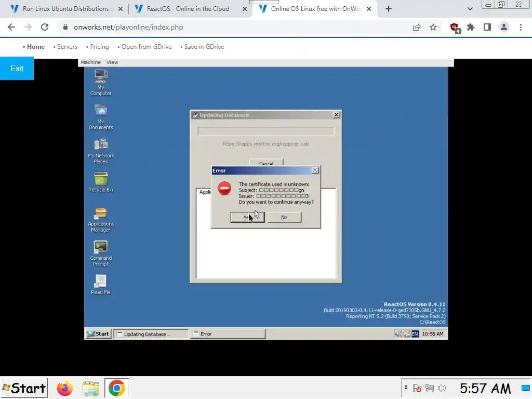The width and height of the screenshot is (532, 399).
Task: Click host clock 5:57 AM
Action: coord(485,389)
